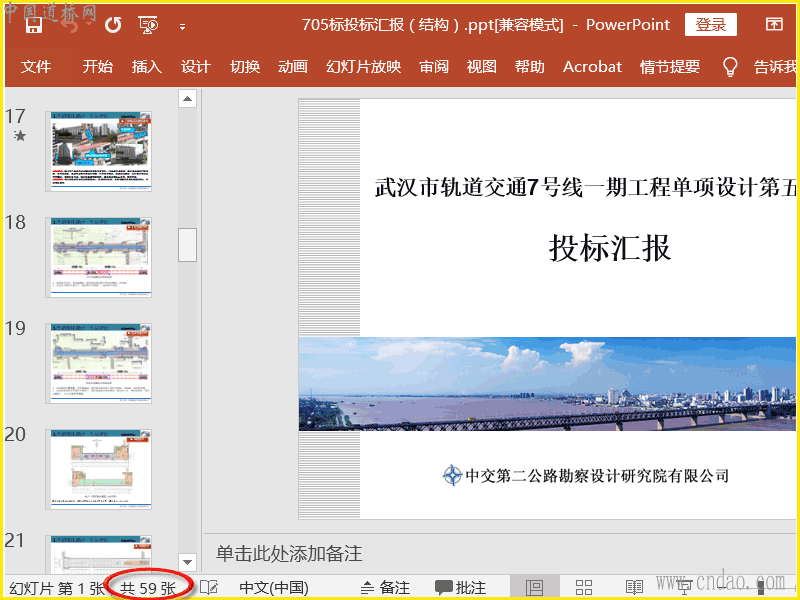Image resolution: width=800 pixels, height=600 pixels.
Task: Expand the quick access toolbar customize dropdown
Action: pos(182,26)
